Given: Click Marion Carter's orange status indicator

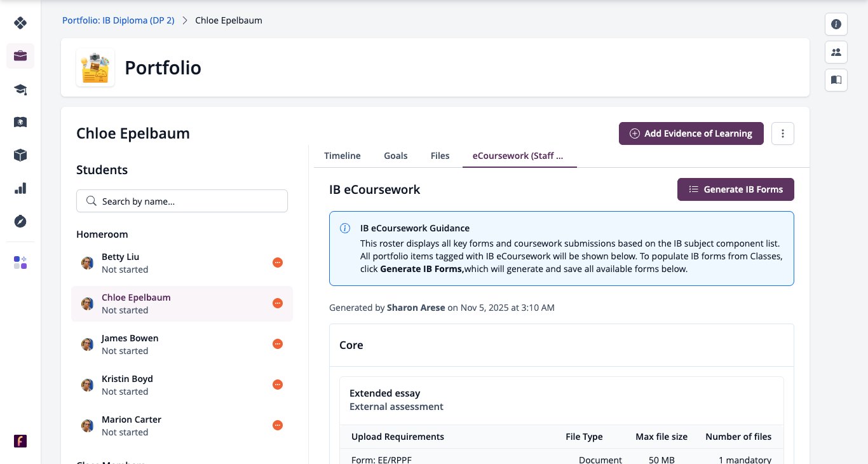Looking at the screenshot, I should tap(278, 425).
